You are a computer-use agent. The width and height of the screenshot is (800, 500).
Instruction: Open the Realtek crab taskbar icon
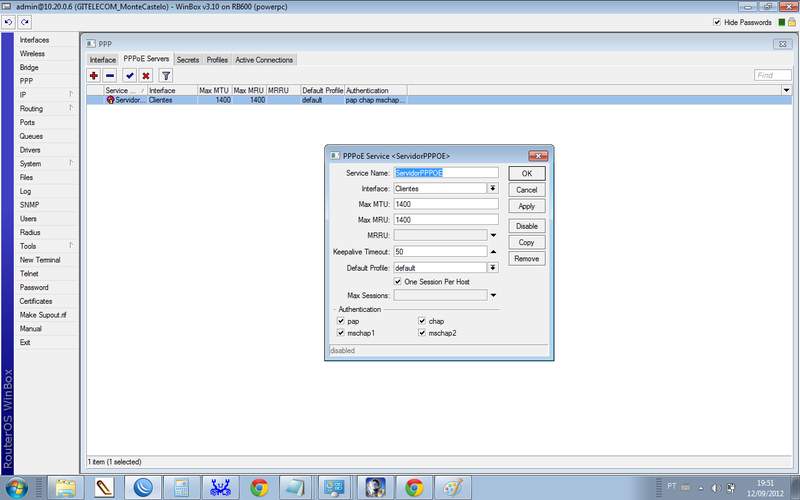coord(220,488)
